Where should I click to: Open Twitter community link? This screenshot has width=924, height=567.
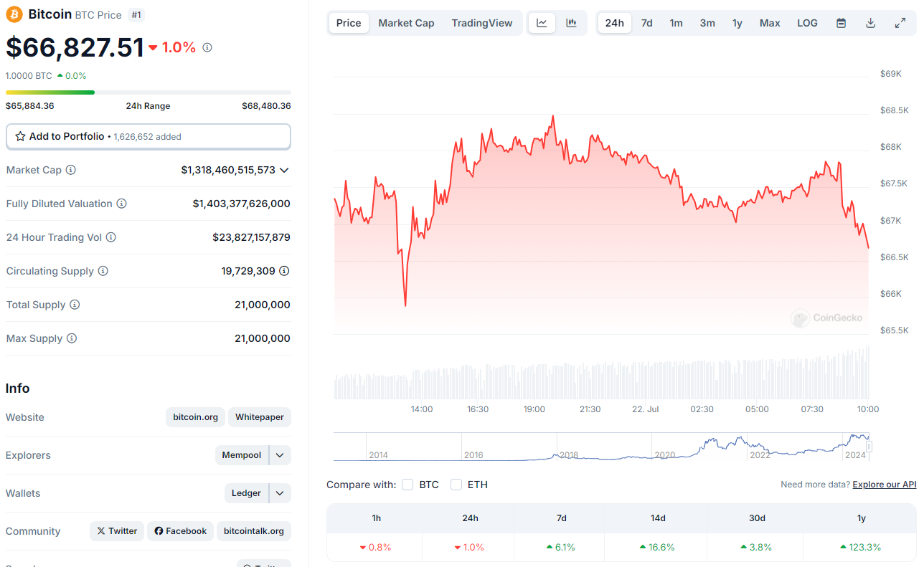tap(117, 531)
